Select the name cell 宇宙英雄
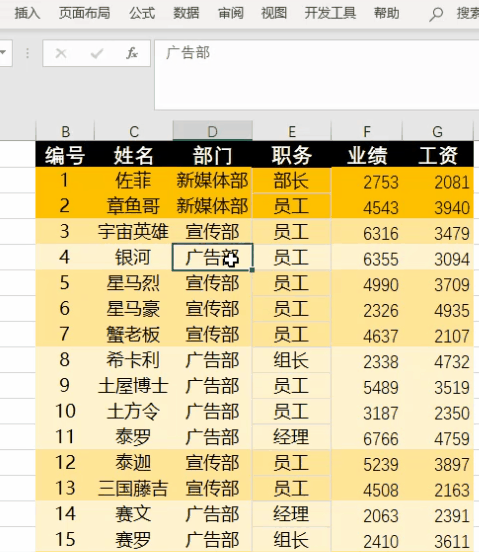This screenshot has width=479, height=552. pyautogui.click(x=134, y=232)
